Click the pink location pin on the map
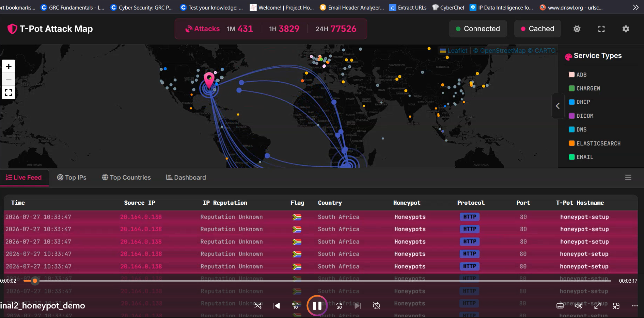Screen dimensions: 644x318 click(x=209, y=80)
